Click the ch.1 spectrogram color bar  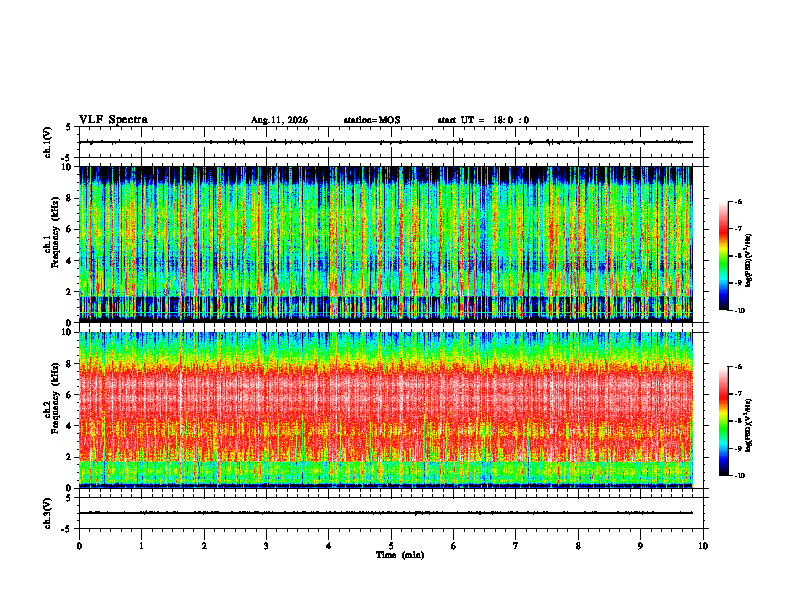[x=723, y=256]
